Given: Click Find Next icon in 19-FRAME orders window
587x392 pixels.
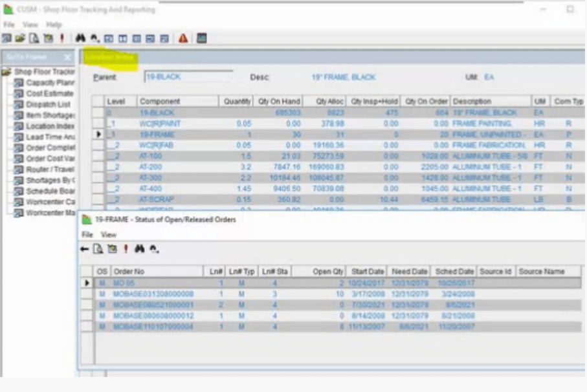Looking at the screenshot, I should coord(154,249).
